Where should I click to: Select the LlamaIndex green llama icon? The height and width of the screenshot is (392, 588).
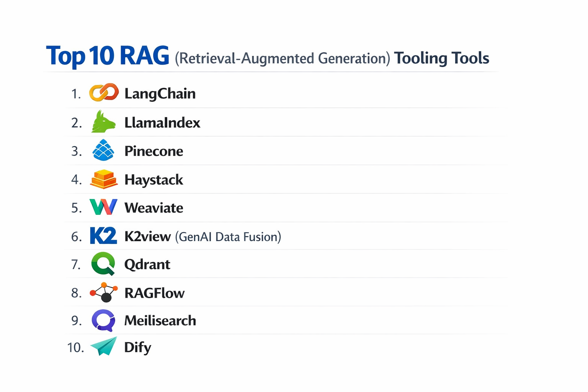[x=103, y=121]
